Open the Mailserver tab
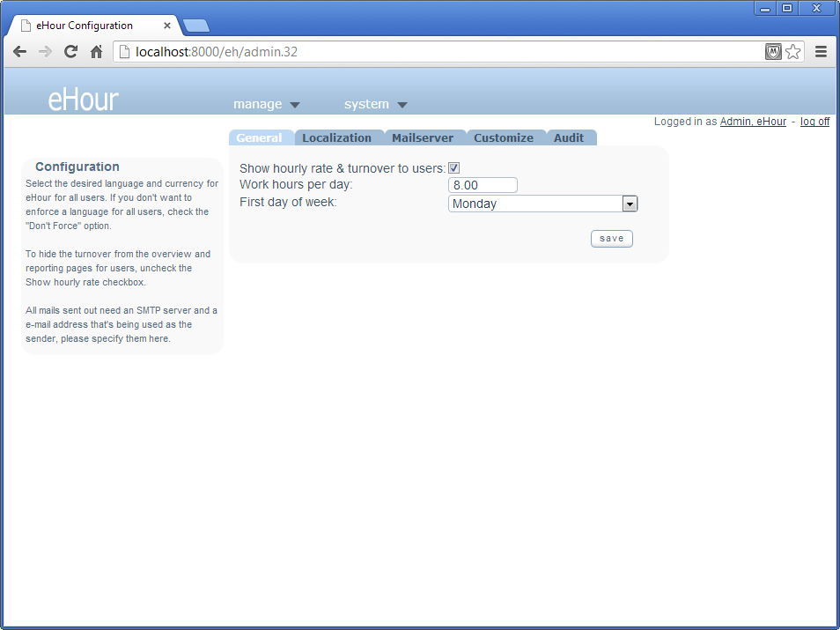The width and height of the screenshot is (840, 630). point(423,137)
